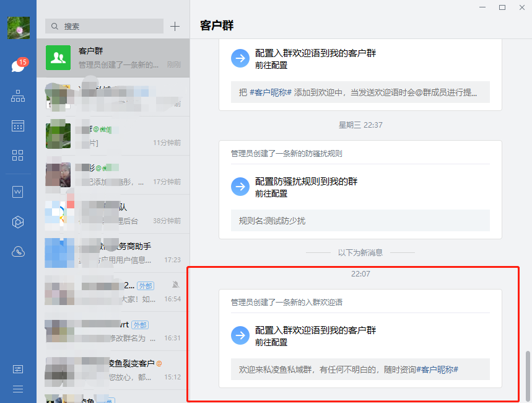Open the hamburger menu at sidebar bottom
The image size is (532, 403).
18,389
